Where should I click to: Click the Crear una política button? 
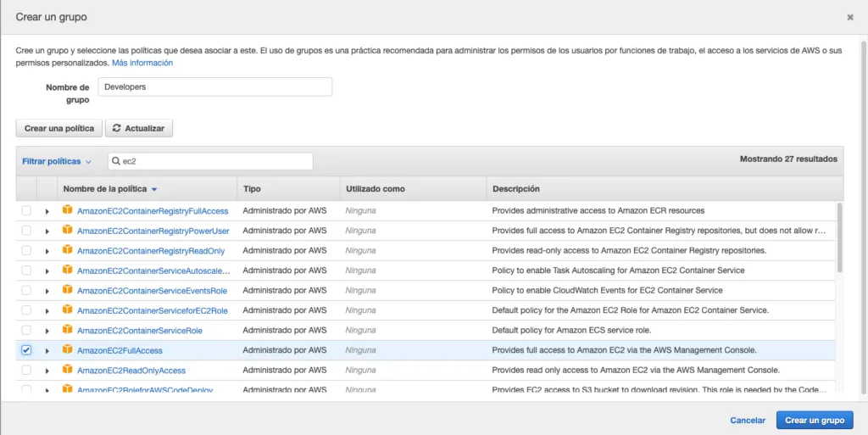[59, 128]
